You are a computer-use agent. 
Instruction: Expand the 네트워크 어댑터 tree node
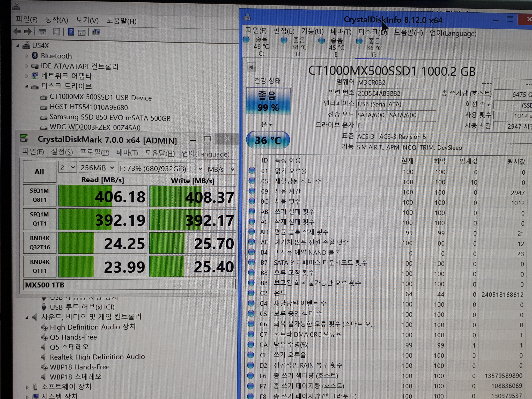pos(26,76)
